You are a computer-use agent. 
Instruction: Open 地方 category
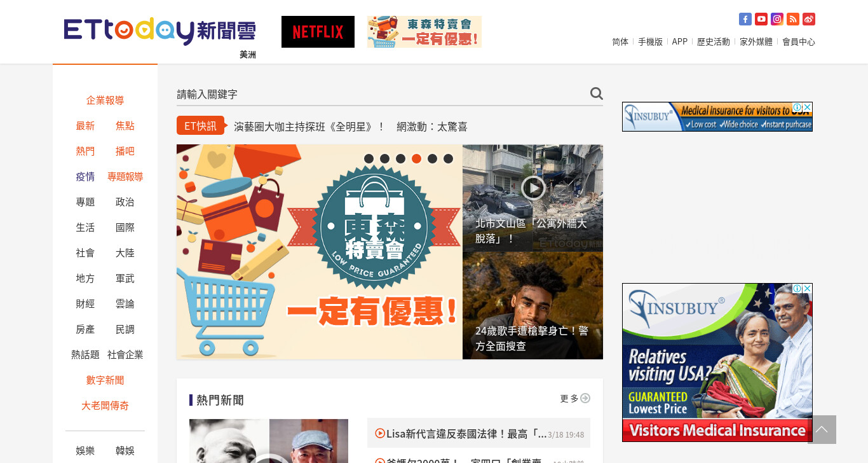(x=85, y=279)
